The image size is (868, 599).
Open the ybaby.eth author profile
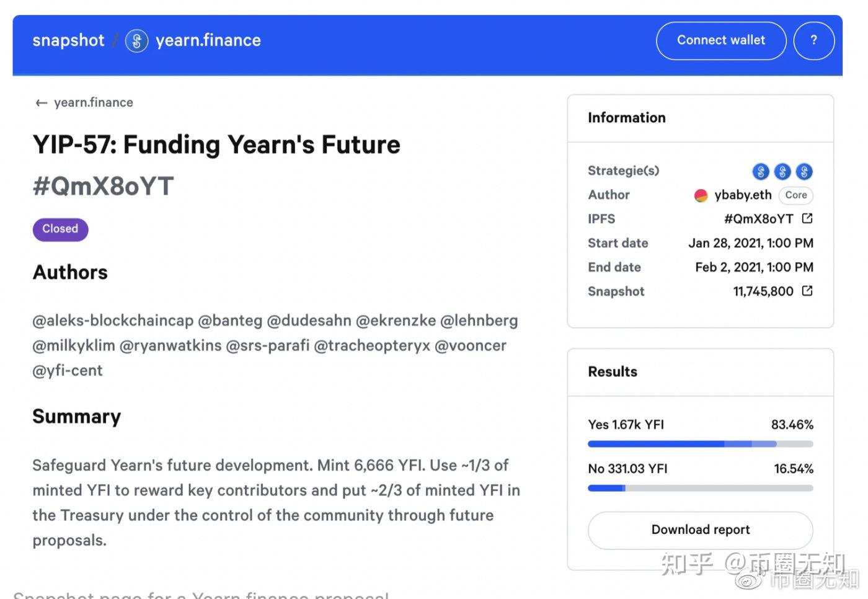743,195
